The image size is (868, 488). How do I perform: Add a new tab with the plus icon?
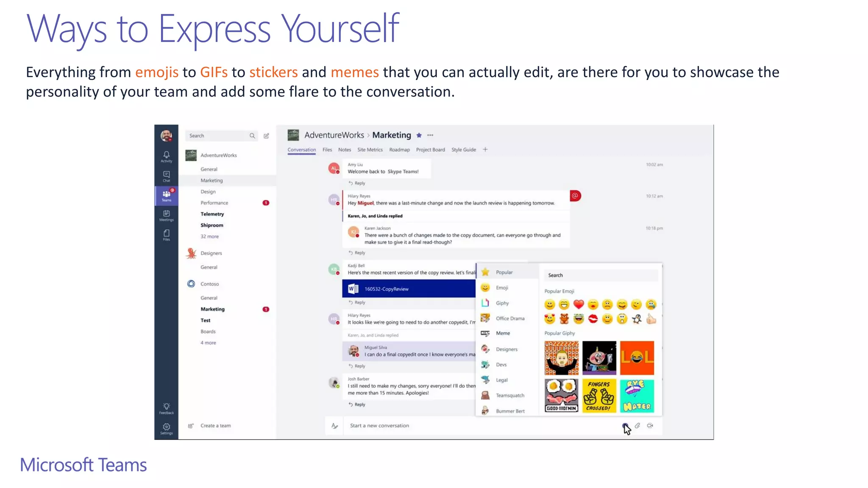(485, 150)
